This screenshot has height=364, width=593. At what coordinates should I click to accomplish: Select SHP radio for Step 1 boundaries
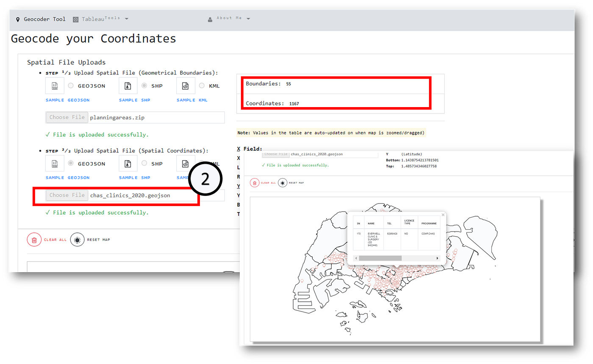tap(144, 85)
